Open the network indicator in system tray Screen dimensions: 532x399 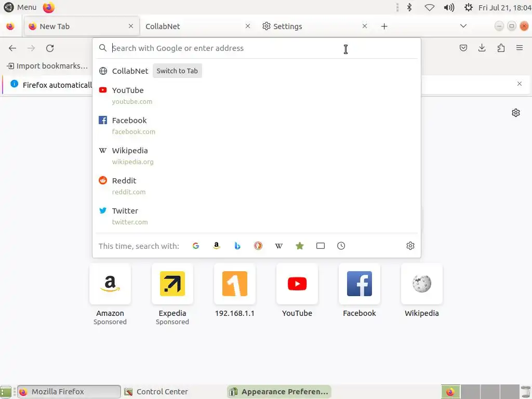click(430, 7)
